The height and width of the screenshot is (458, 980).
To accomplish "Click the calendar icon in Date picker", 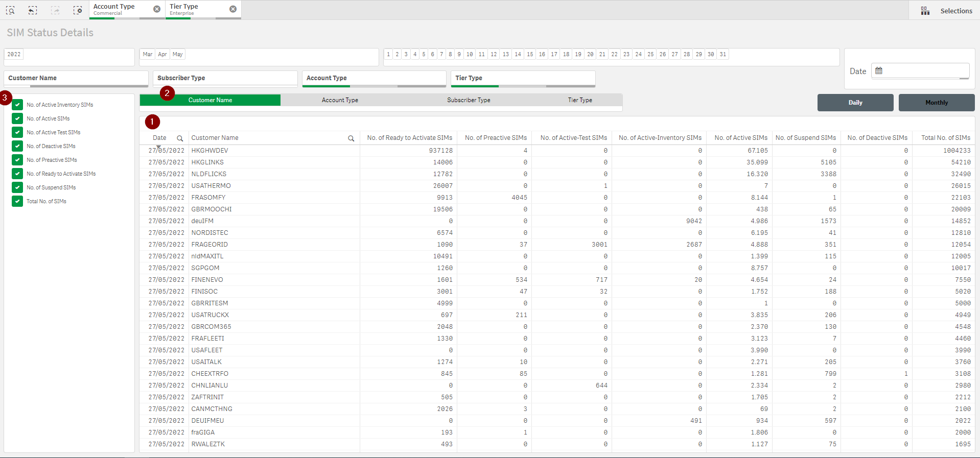I will tap(879, 71).
